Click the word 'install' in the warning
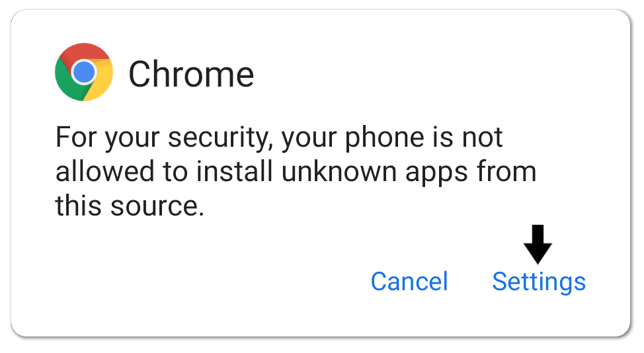Image resolution: width=644 pixels, height=353 pixels. [x=234, y=171]
